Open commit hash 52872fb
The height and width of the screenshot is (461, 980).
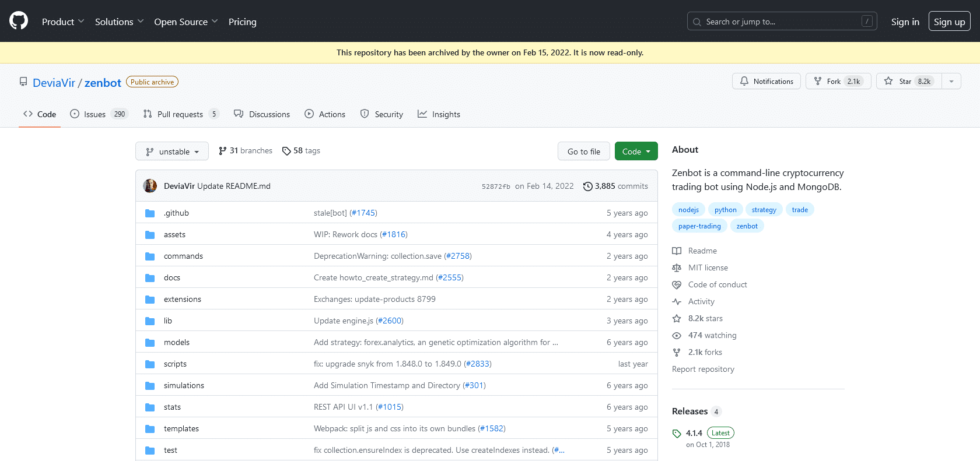pos(496,186)
